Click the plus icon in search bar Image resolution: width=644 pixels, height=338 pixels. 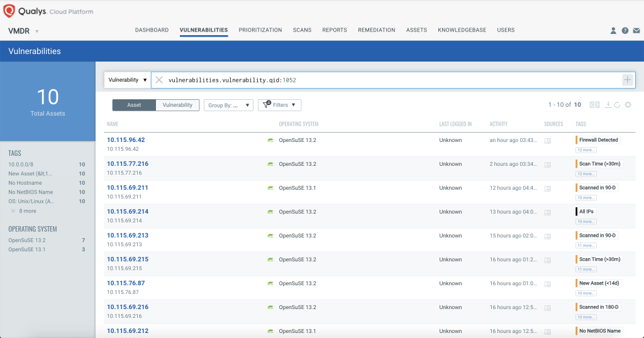[627, 80]
